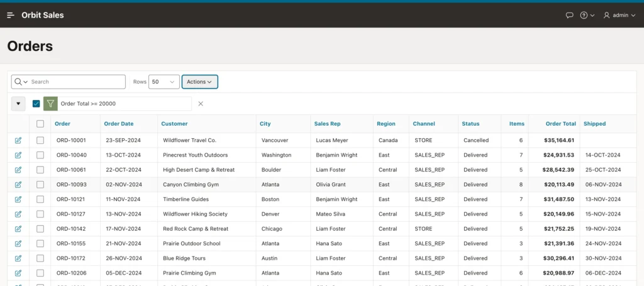Select the ORD-10093 row checkbox

point(40,185)
